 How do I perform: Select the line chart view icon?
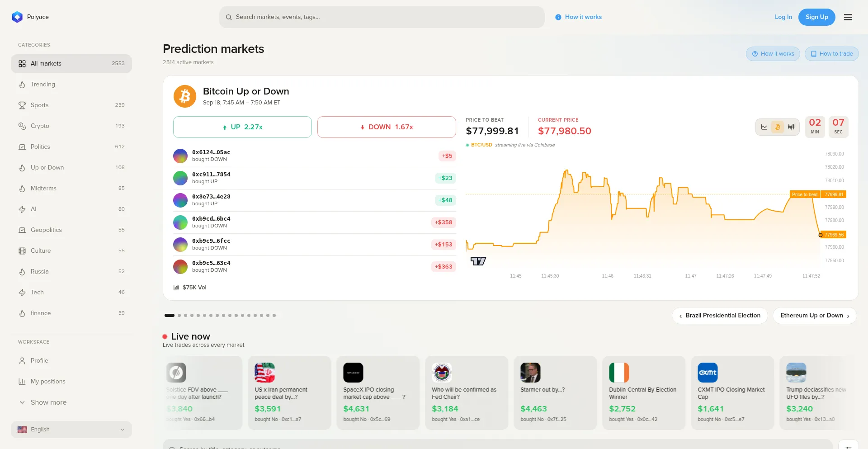click(x=764, y=127)
